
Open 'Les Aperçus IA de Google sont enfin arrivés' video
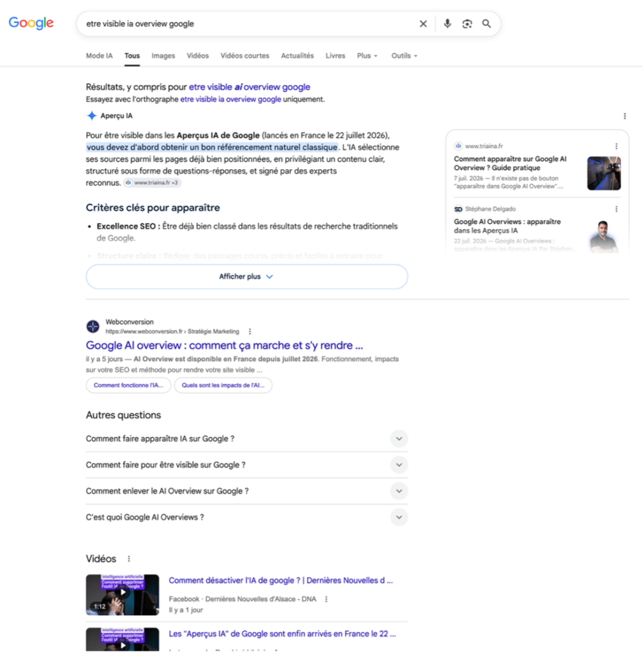tap(283, 635)
